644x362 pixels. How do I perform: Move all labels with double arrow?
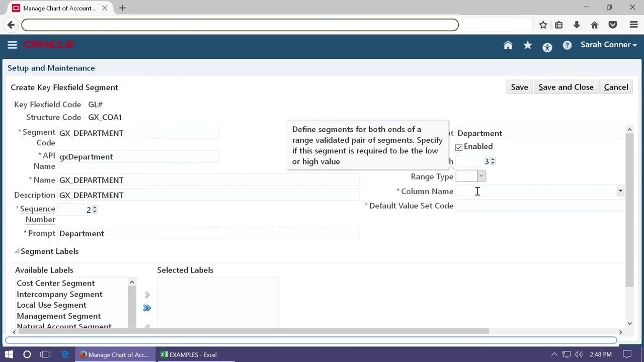click(147, 308)
